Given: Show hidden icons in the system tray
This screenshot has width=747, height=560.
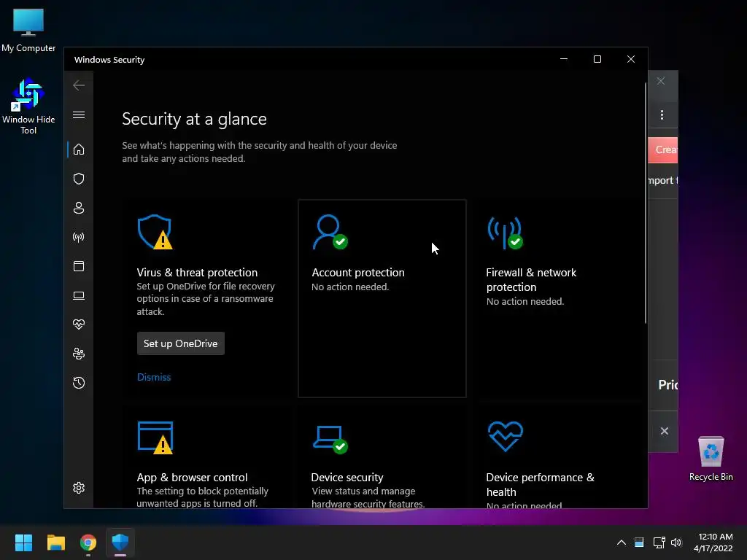Looking at the screenshot, I should pos(622,542).
